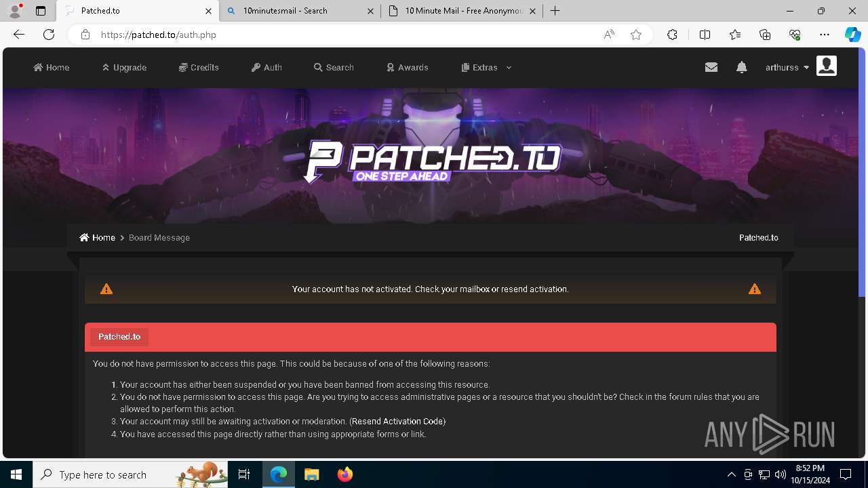Open the Credits nav item
868x488 pixels.
(199, 67)
